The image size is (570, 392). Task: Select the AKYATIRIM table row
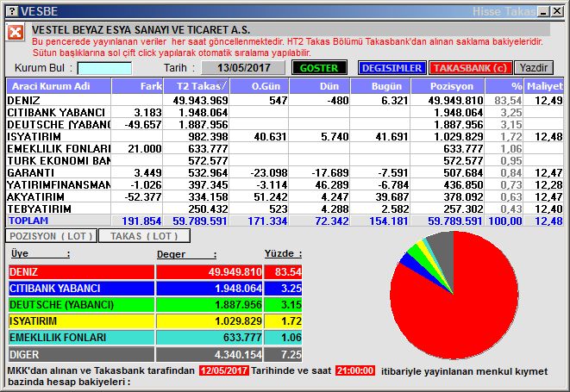(x=285, y=196)
